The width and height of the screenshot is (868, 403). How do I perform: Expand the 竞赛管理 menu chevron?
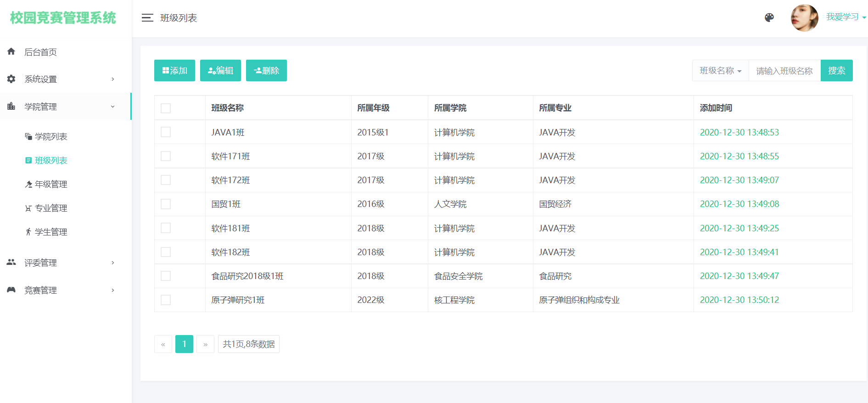tap(113, 290)
